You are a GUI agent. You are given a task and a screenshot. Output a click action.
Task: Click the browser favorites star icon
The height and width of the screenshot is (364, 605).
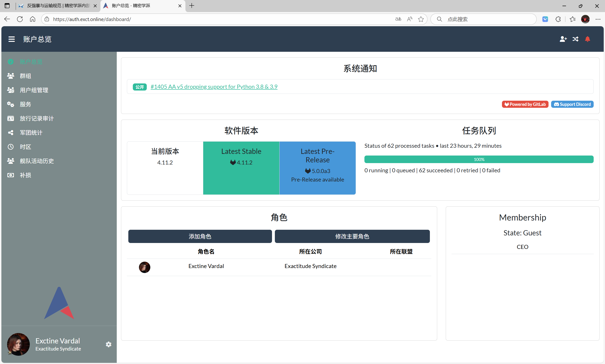[x=421, y=19]
